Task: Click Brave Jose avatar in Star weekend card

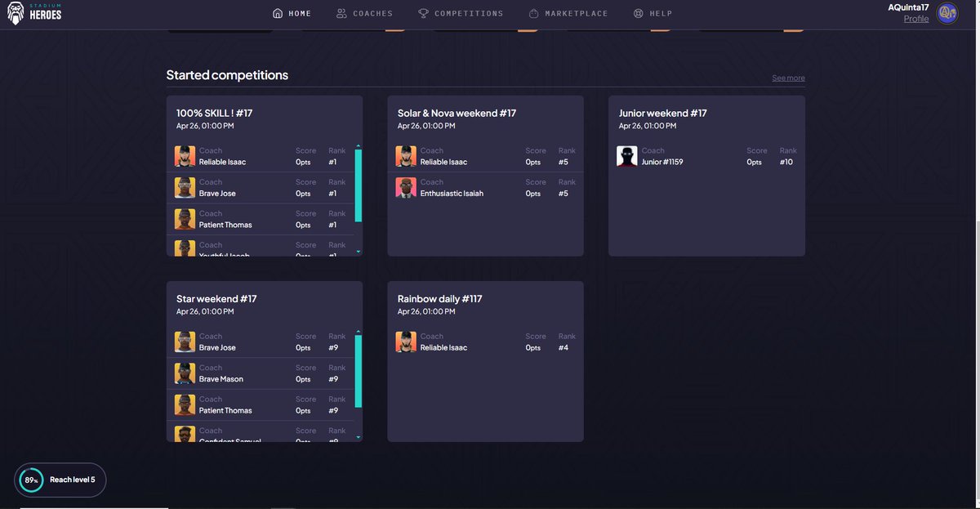Action: (185, 342)
